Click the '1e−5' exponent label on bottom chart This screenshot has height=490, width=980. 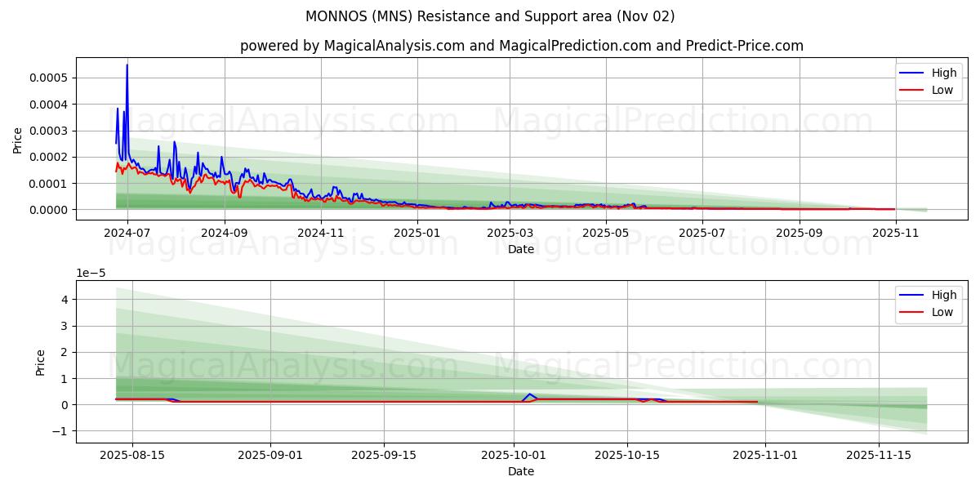(x=91, y=273)
